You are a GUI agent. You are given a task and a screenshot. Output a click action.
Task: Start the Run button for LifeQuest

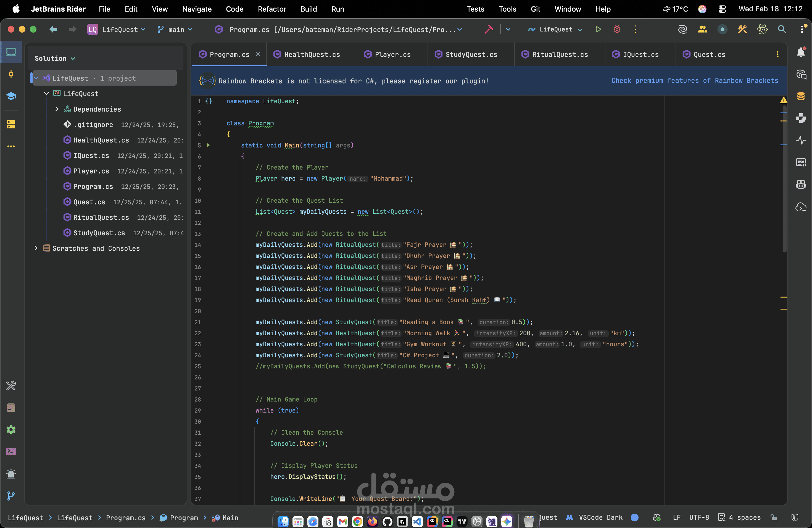(599, 29)
